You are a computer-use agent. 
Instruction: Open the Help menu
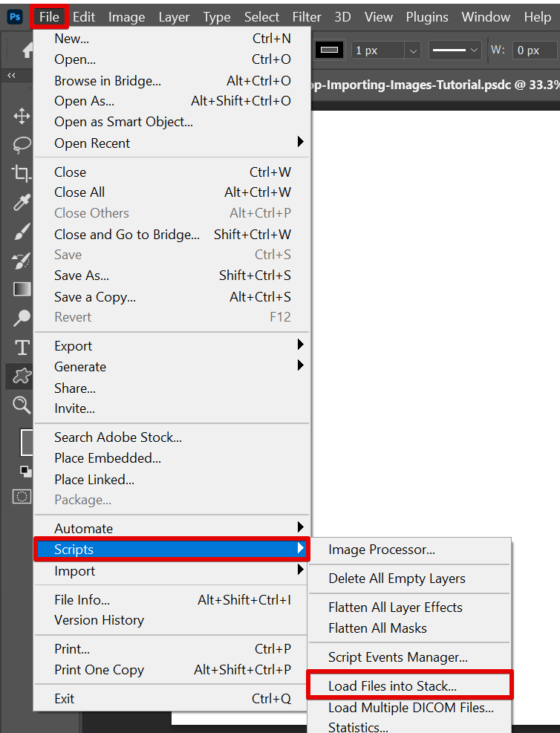tap(538, 17)
